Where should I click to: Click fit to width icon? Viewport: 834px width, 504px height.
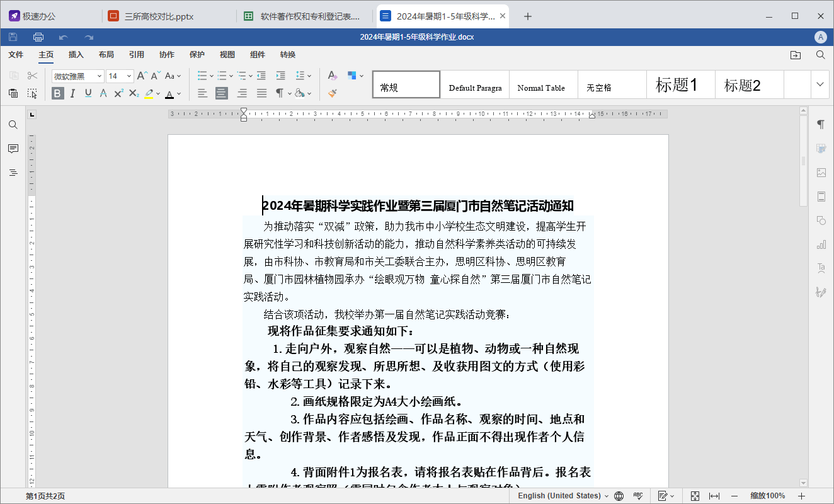714,496
